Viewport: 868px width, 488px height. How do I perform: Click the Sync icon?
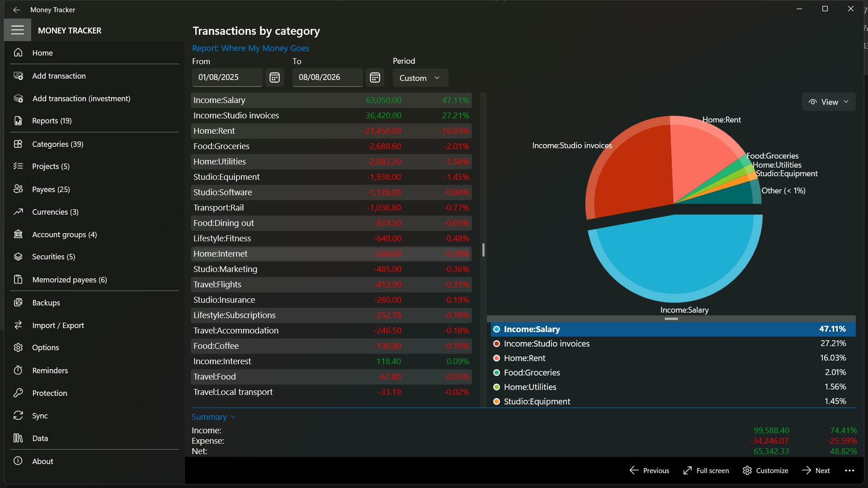point(18,415)
